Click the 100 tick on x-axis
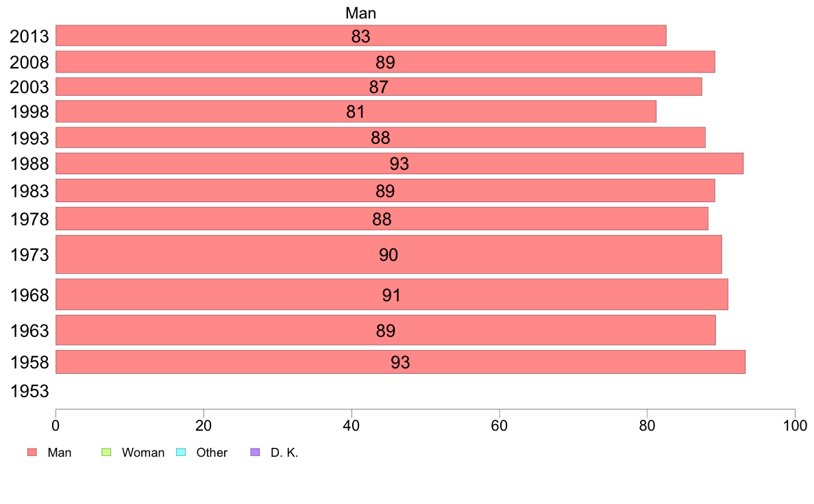 pyautogui.click(x=795, y=426)
